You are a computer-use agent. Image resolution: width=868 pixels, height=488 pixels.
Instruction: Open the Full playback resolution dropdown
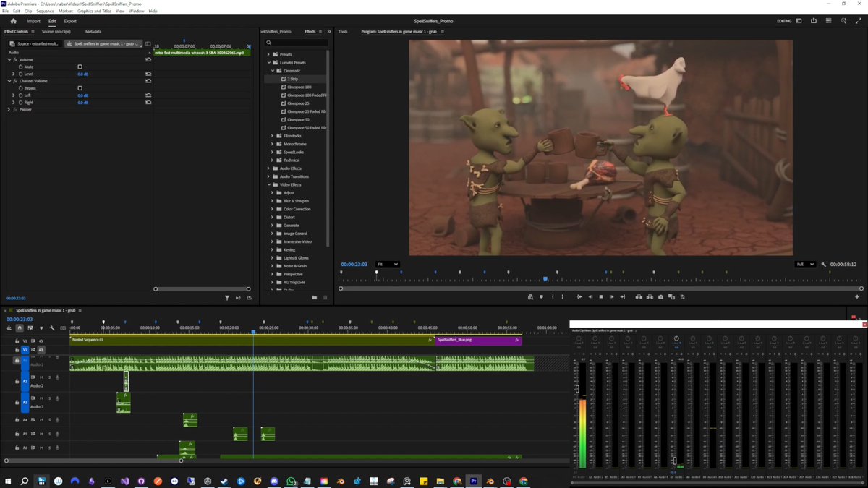coord(805,265)
